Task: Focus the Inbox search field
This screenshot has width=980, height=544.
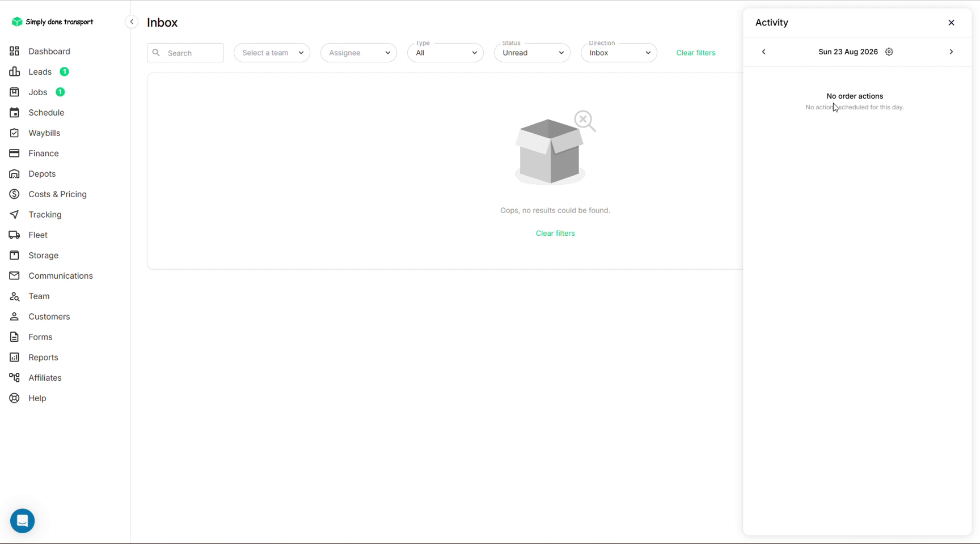Action: [185, 53]
